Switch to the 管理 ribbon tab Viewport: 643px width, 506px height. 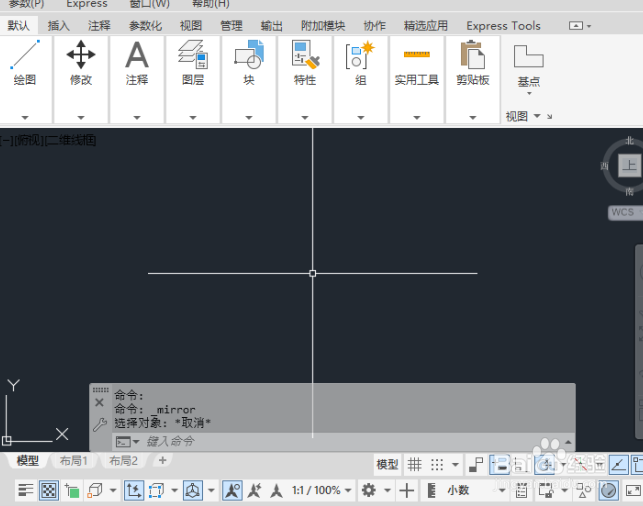click(x=231, y=26)
